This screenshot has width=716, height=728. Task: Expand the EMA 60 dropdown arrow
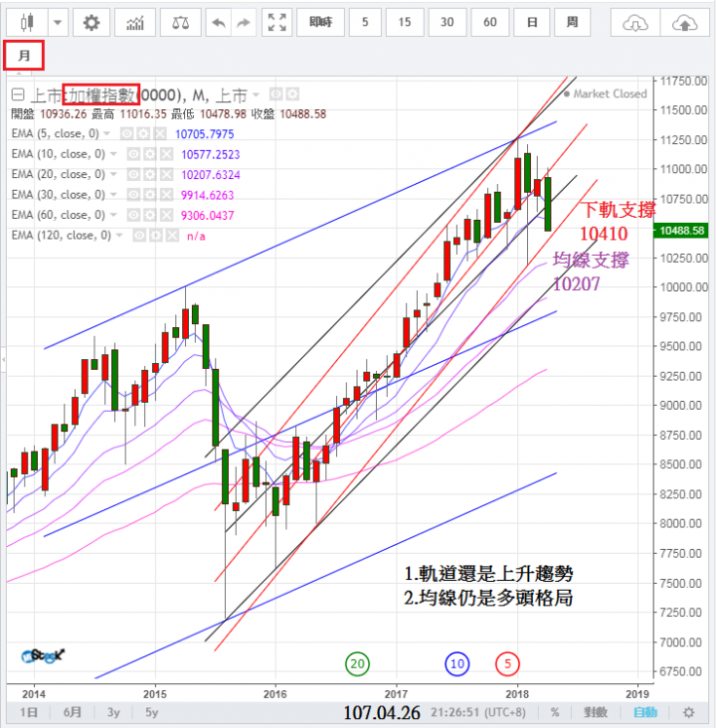click(x=113, y=215)
